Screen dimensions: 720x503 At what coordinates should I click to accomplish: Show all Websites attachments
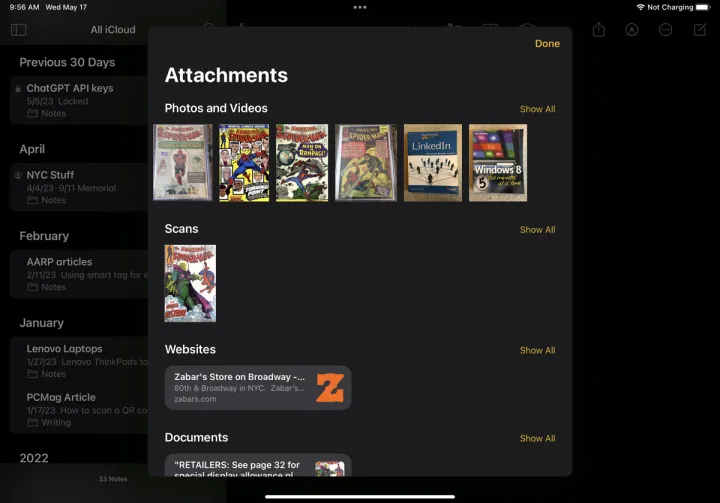click(537, 351)
